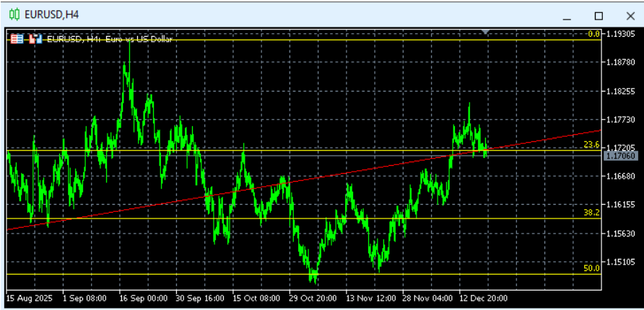Image resolution: width=644 pixels, height=310 pixels.
Task: Click the 23.6 Fibonacci level label
Action: point(591,145)
